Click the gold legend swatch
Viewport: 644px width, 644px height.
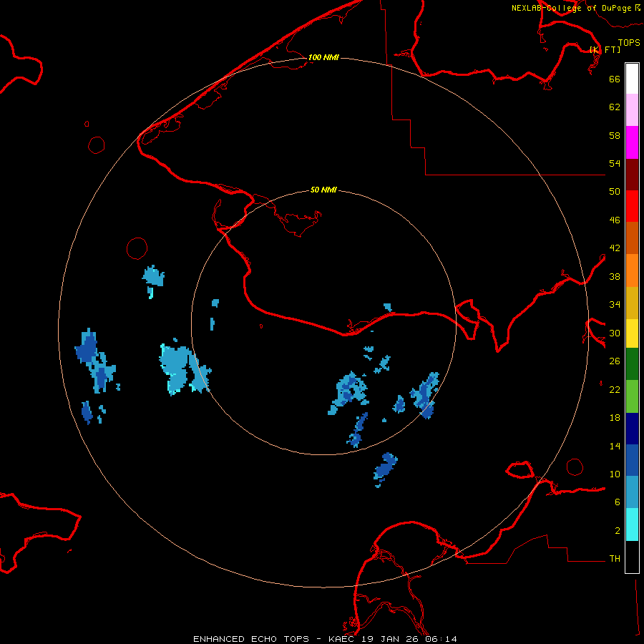tap(632, 303)
